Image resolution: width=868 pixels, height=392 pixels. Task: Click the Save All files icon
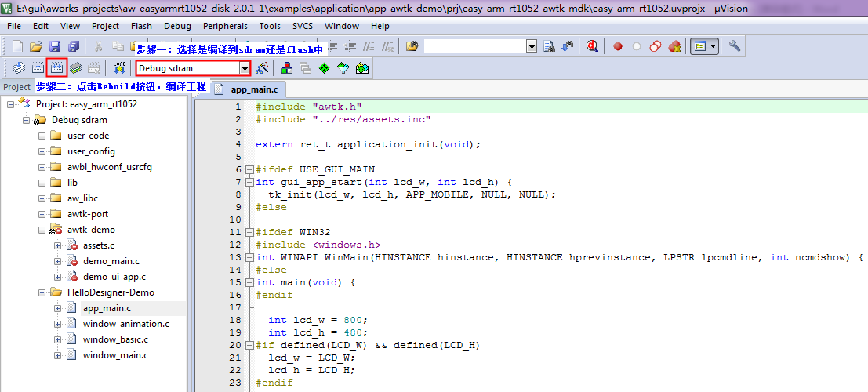tap(73, 46)
